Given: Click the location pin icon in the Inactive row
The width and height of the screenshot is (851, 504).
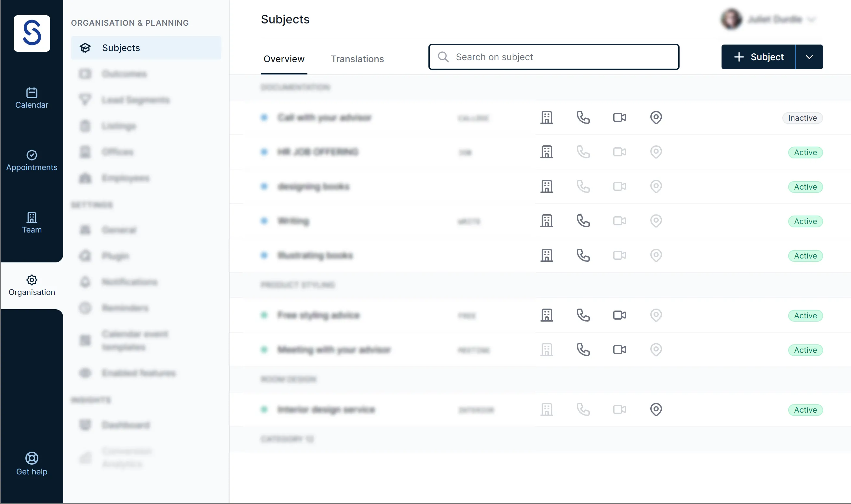Looking at the screenshot, I should tap(656, 117).
